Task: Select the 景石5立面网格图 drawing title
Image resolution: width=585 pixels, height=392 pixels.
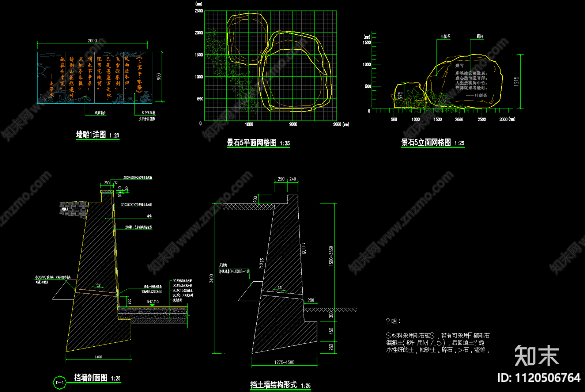Action: [x=426, y=142]
